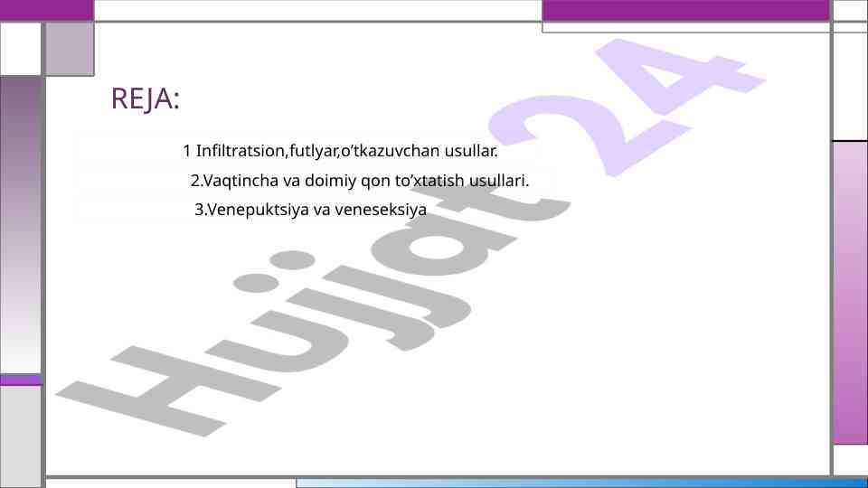Click line '3.Venepuktsiya va veneseksiya'
The image size is (868, 488).
click(310, 210)
